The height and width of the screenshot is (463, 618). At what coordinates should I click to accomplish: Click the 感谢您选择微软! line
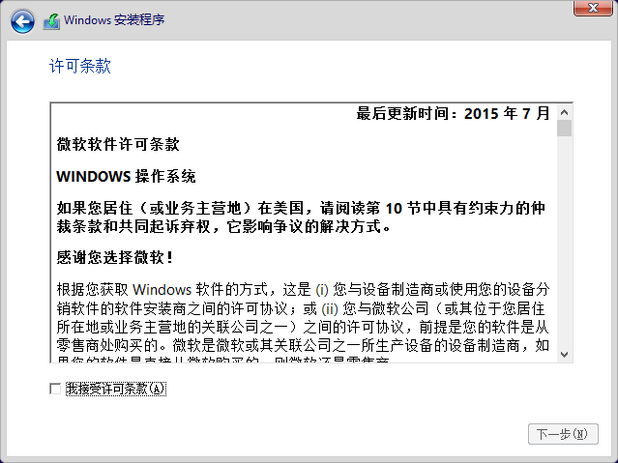point(115,258)
